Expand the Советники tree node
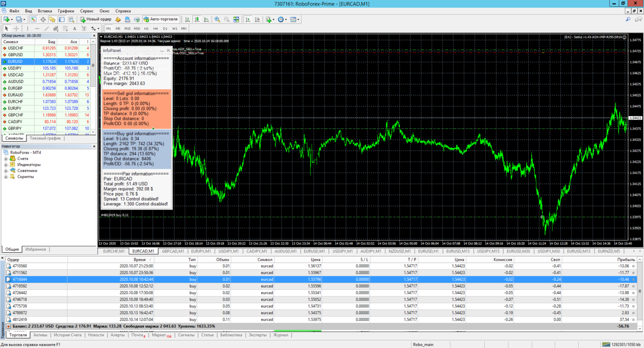 [6, 171]
